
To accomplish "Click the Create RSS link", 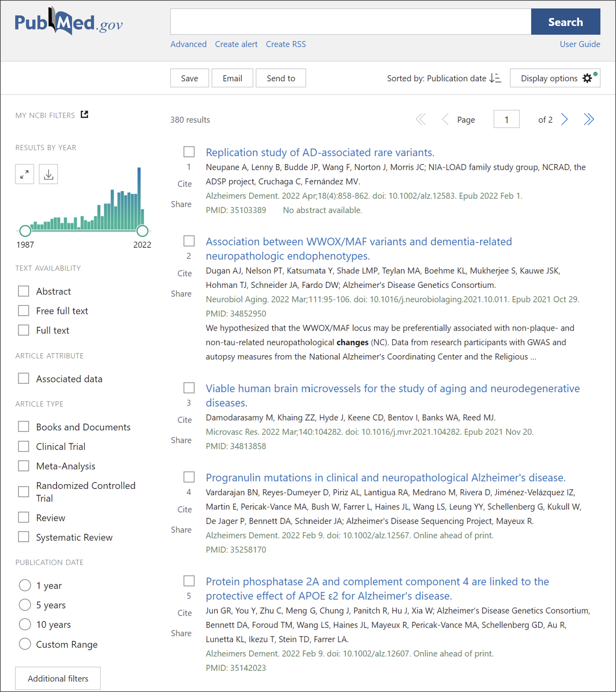I will click(286, 44).
